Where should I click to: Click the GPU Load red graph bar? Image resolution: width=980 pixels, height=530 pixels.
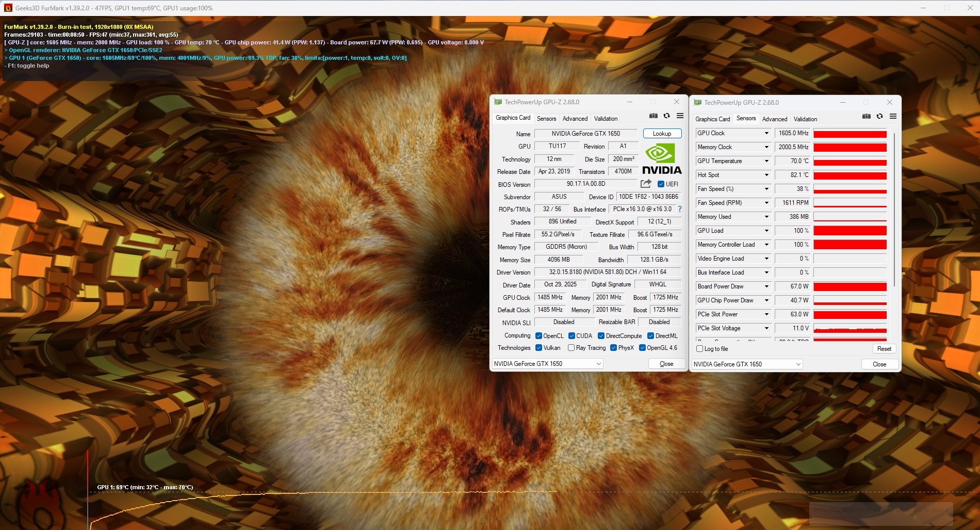coord(850,231)
